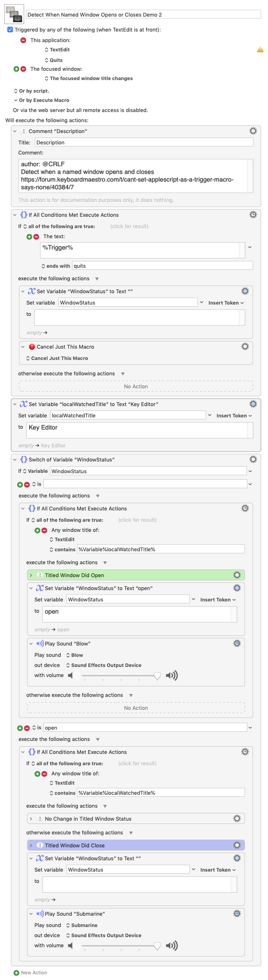Viewport: 268px width, 980px height.
Task: Change the 'ends with' condition popup
Action: (x=55, y=266)
